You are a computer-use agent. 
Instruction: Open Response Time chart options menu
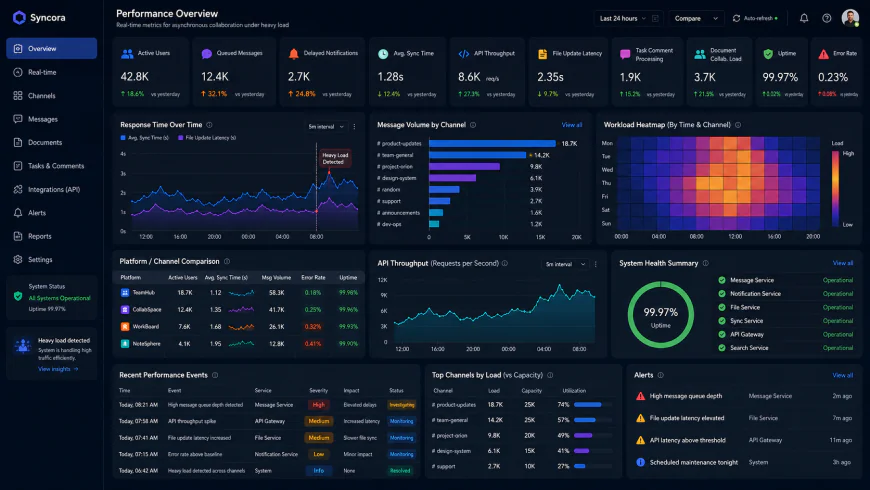click(355, 127)
